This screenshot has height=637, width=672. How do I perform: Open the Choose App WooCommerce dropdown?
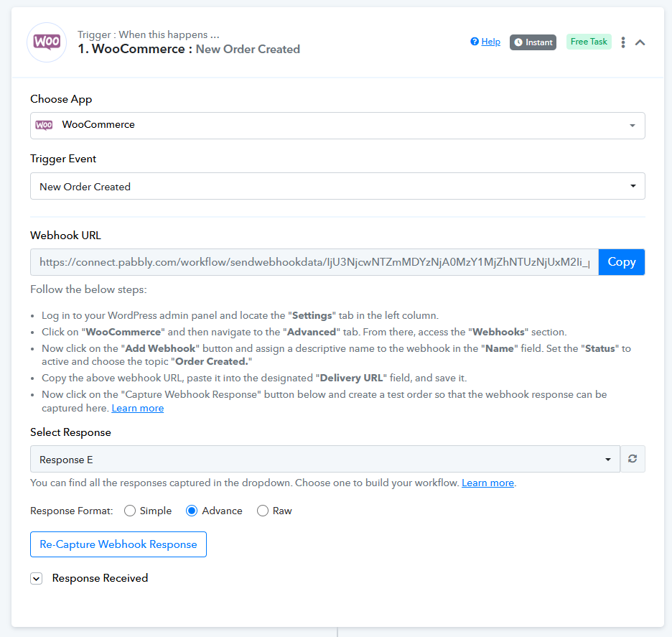click(337, 126)
